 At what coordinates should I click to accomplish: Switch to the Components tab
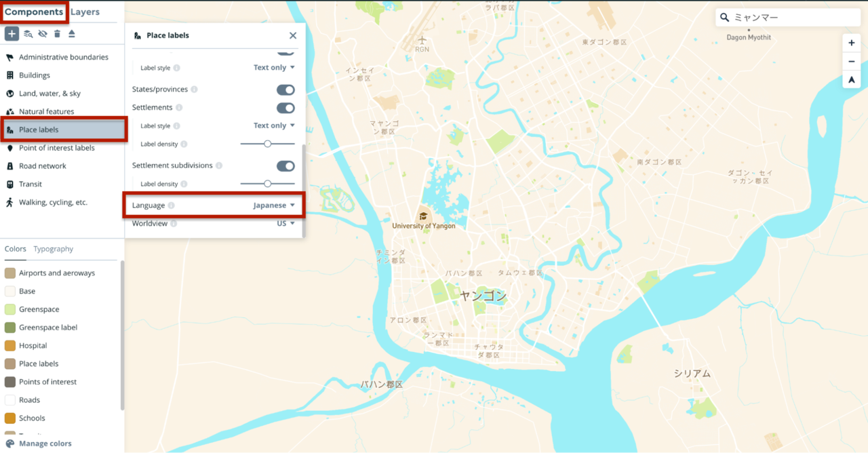(34, 12)
